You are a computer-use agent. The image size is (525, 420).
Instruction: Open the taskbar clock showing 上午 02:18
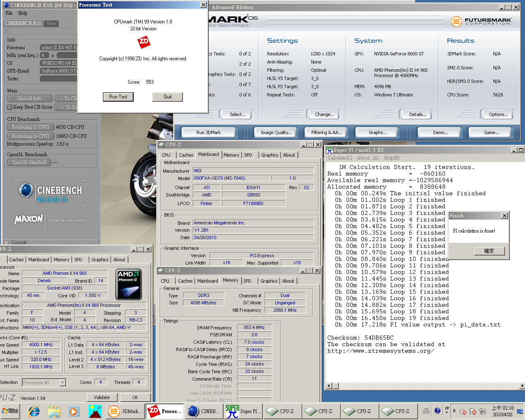coord(503,411)
